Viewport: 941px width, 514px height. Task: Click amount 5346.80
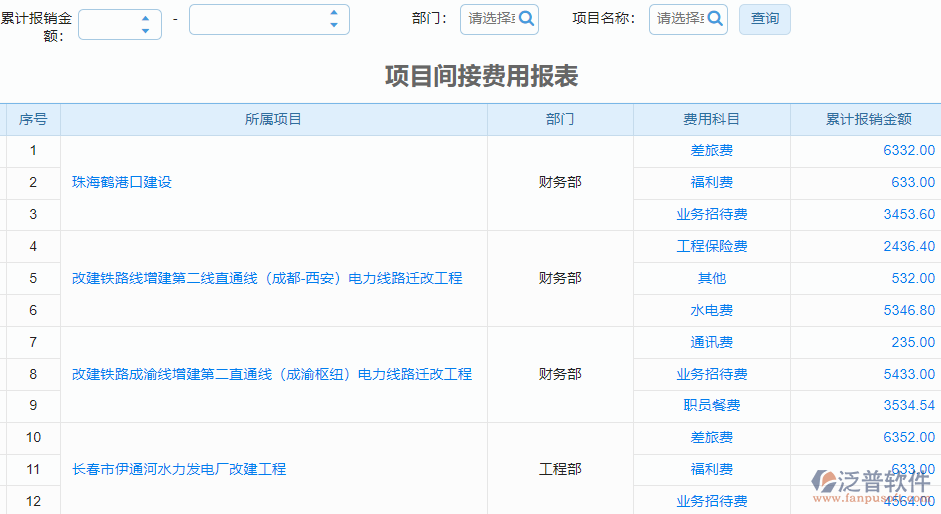coord(909,310)
